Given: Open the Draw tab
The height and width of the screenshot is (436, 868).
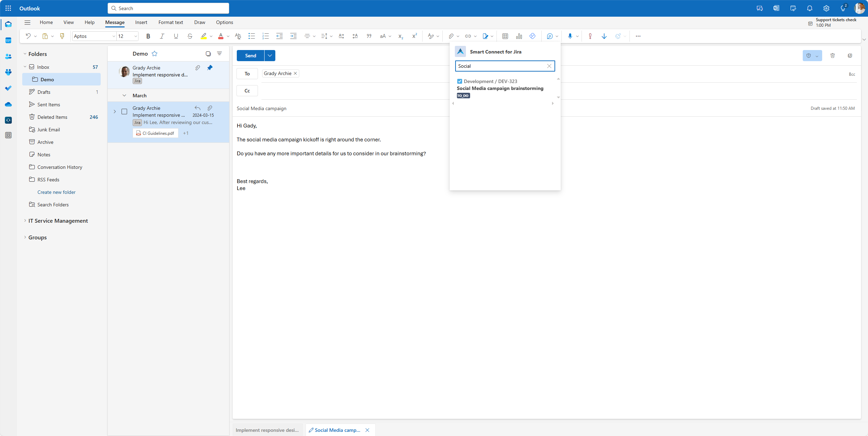Looking at the screenshot, I should coord(200,22).
